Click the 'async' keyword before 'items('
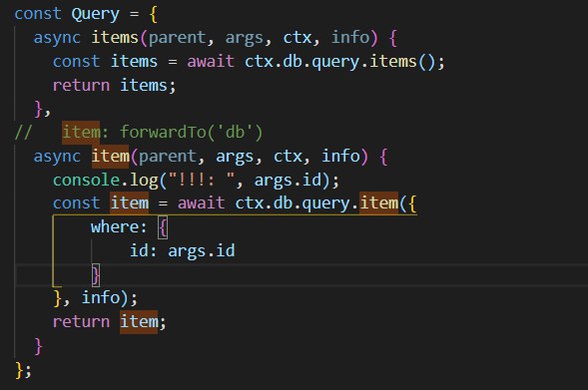Screen dimensions: 588x390 [x=57, y=38]
